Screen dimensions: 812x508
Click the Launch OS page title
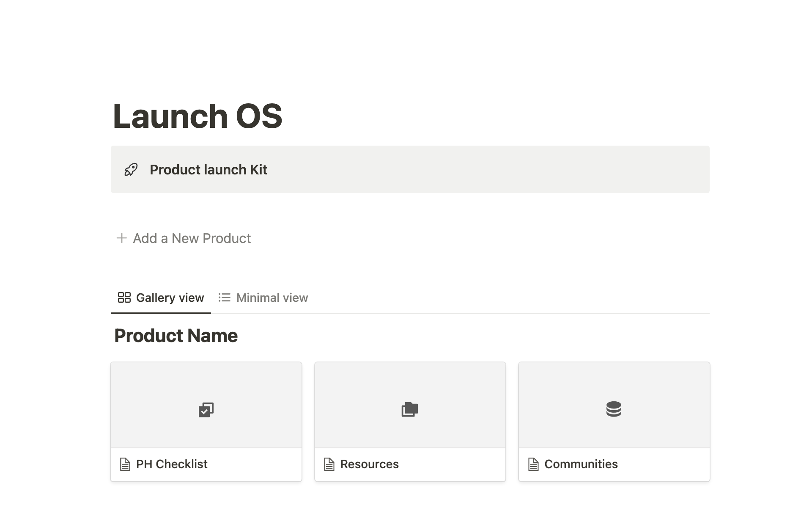198,116
